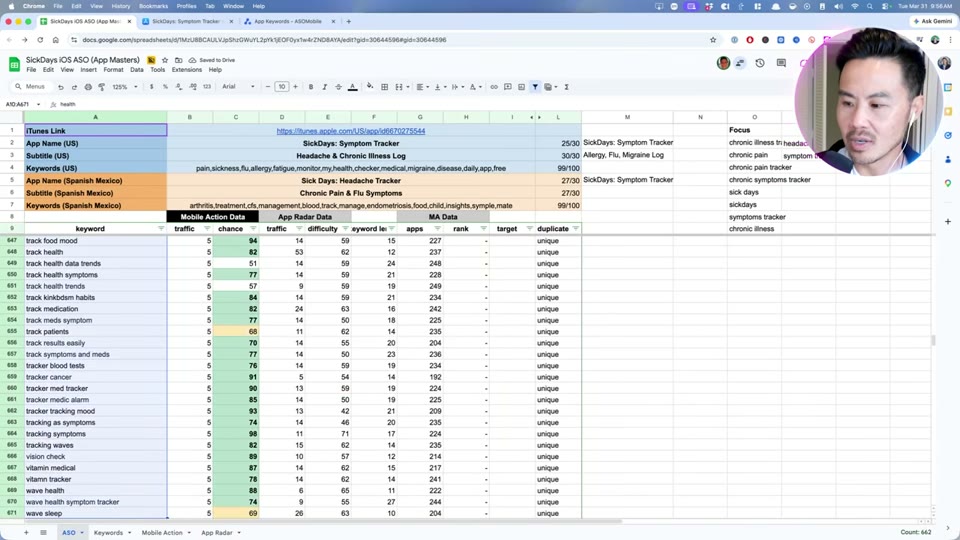This screenshot has width=960, height=540.
Task: Open horizontal align dropdown
Action: pos(421,87)
